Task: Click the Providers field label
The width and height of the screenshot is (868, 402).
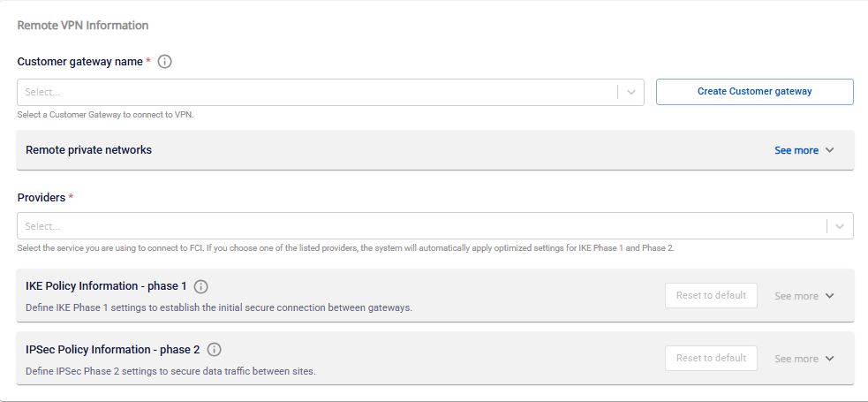Action: tap(40, 197)
